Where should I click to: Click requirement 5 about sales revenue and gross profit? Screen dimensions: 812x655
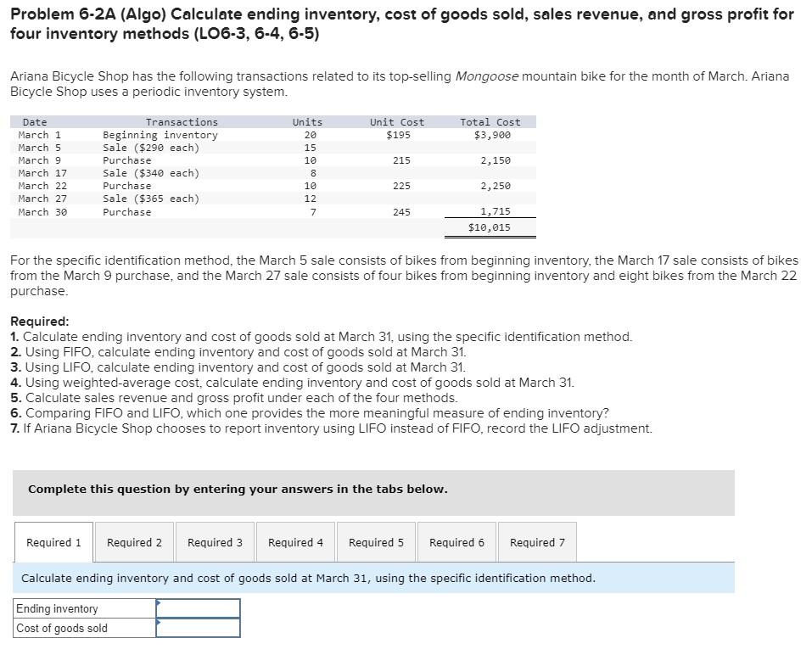234,398
